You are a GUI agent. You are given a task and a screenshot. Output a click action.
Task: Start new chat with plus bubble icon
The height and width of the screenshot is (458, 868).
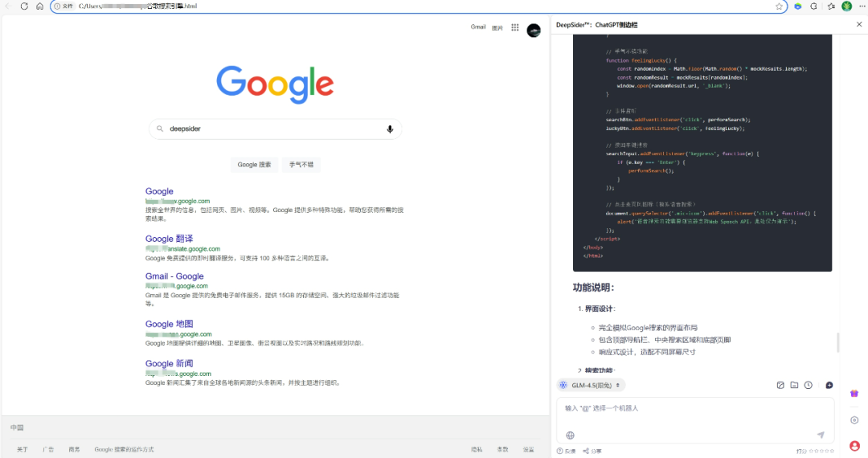pos(829,385)
